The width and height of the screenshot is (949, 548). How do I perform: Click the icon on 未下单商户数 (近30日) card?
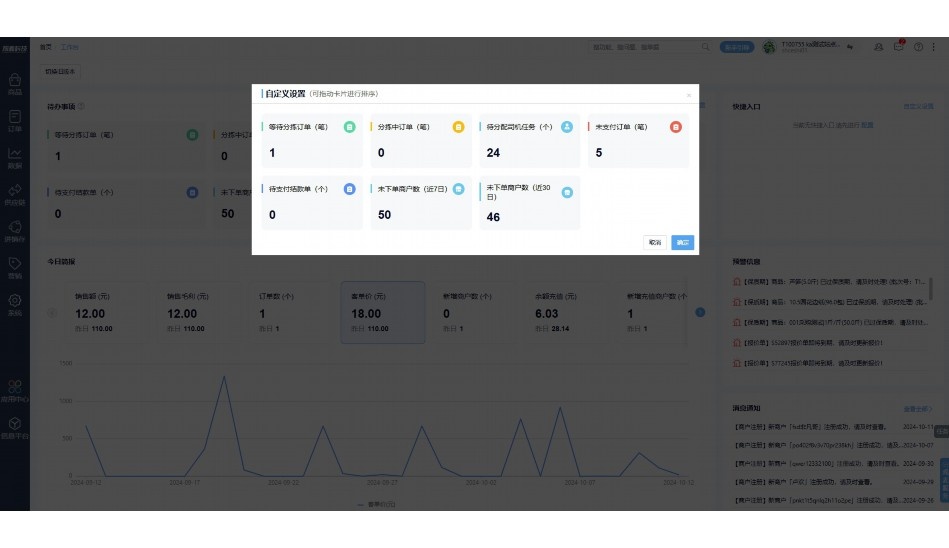[x=567, y=191]
